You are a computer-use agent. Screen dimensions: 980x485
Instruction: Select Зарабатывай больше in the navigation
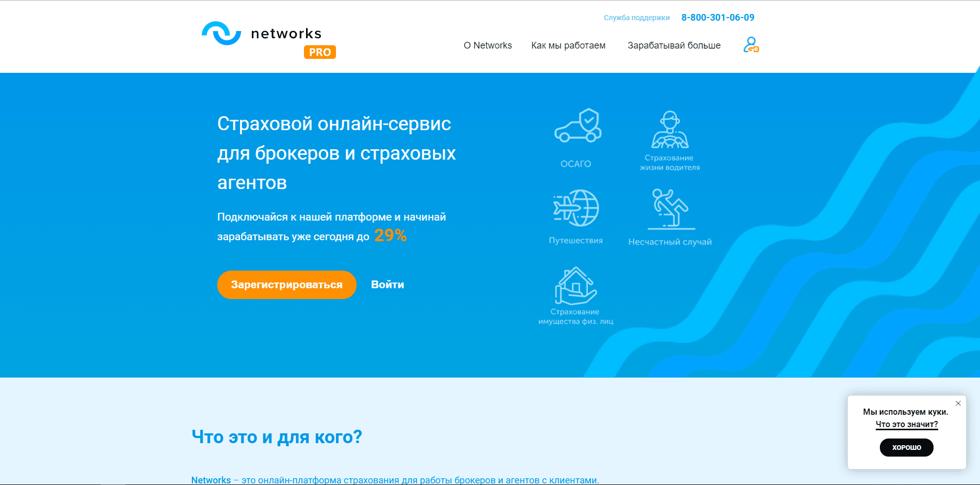(673, 45)
